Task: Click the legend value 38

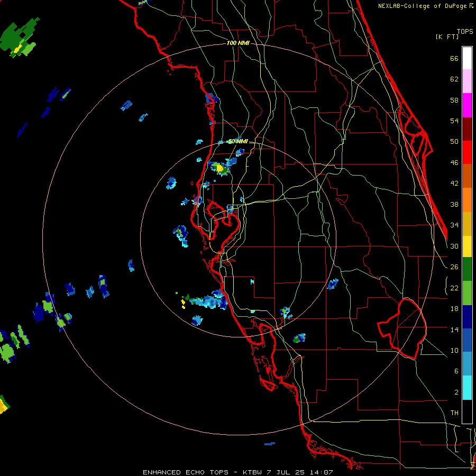Action: tap(454, 204)
